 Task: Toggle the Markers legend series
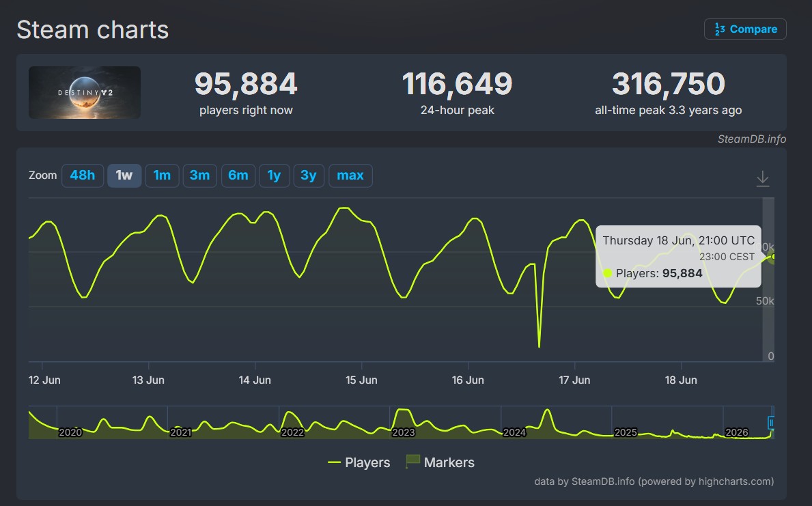pos(440,462)
